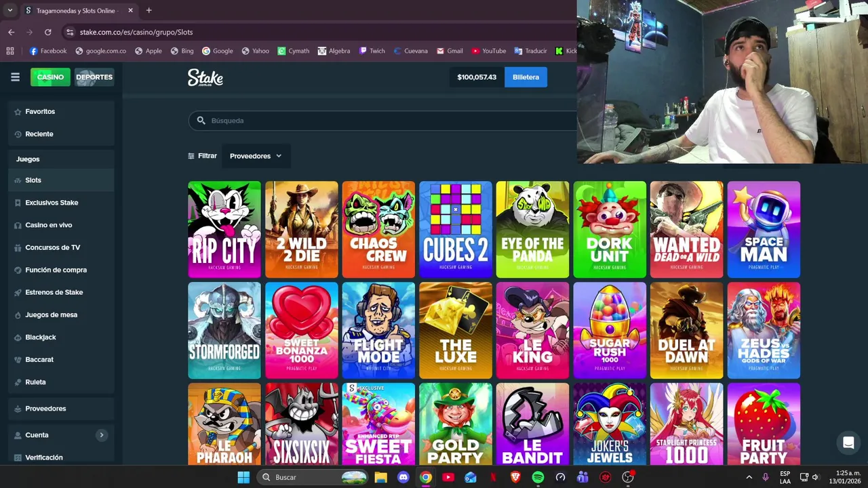
Task: Open Discord from the taskbar
Action: [x=403, y=477]
